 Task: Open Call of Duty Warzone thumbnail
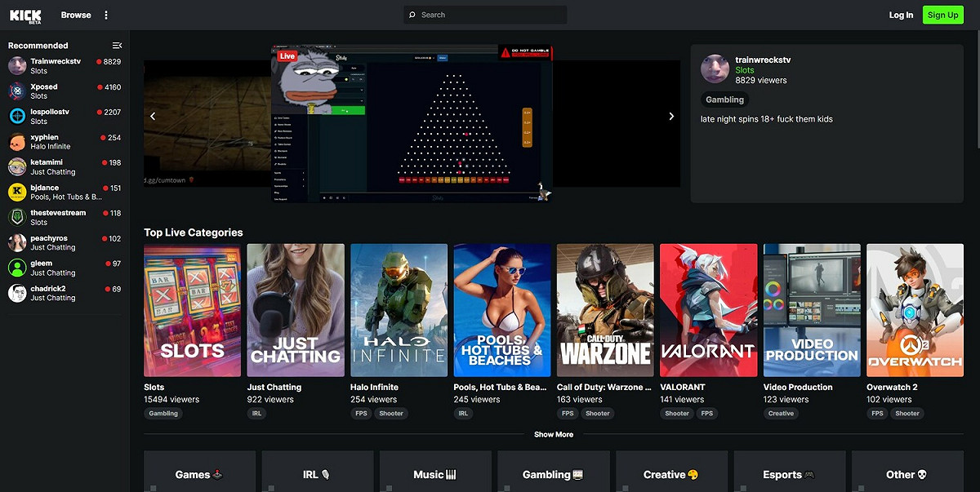point(605,310)
